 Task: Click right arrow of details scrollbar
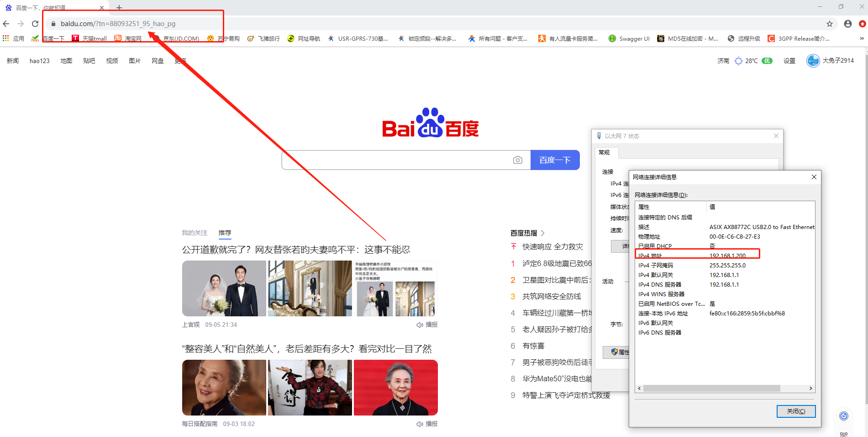pos(810,389)
